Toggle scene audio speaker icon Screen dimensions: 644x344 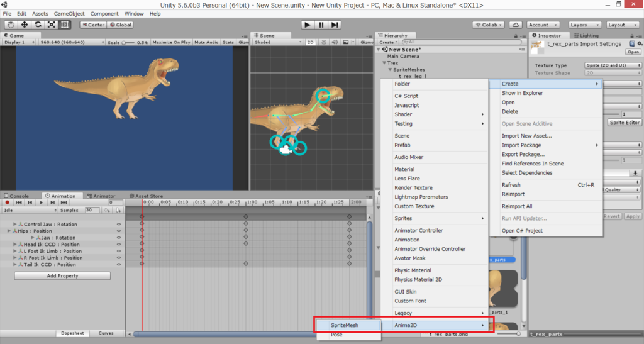(x=335, y=42)
